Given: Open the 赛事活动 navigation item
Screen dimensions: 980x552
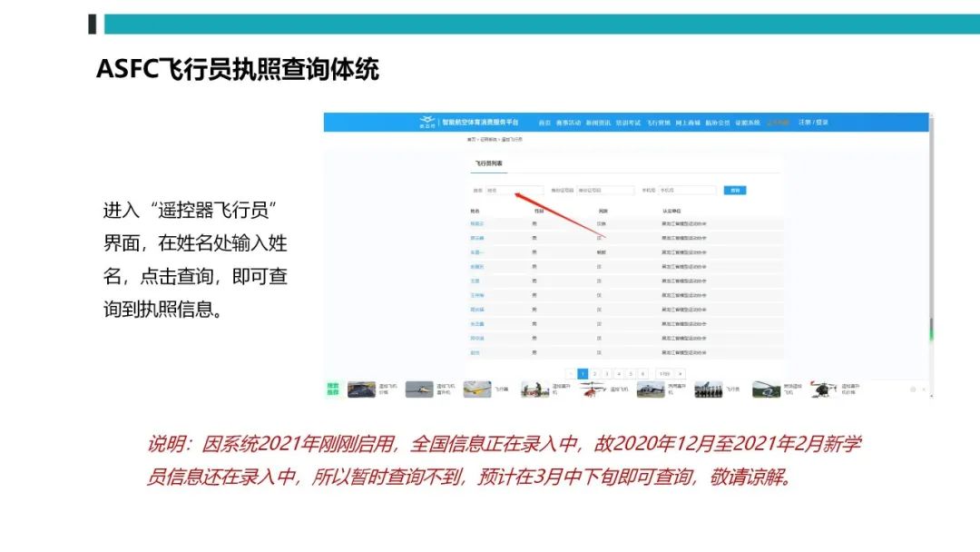Looking at the screenshot, I should pyautogui.click(x=568, y=123).
